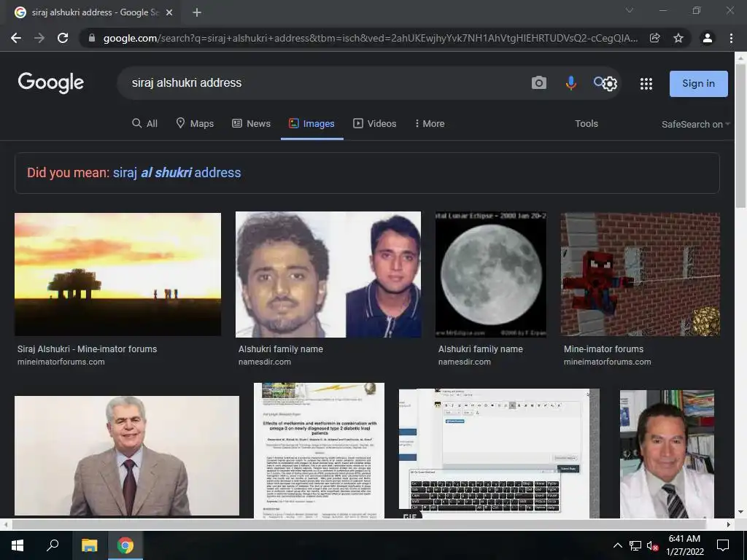This screenshot has height=560, width=747.
Task: Reload the page with the refresh icon
Action: [63, 38]
